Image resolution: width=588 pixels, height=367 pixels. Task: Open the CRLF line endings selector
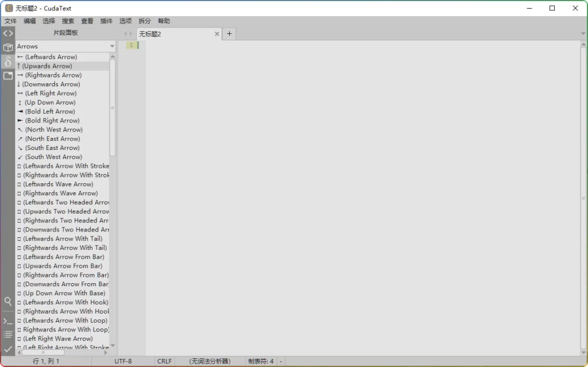click(x=164, y=361)
